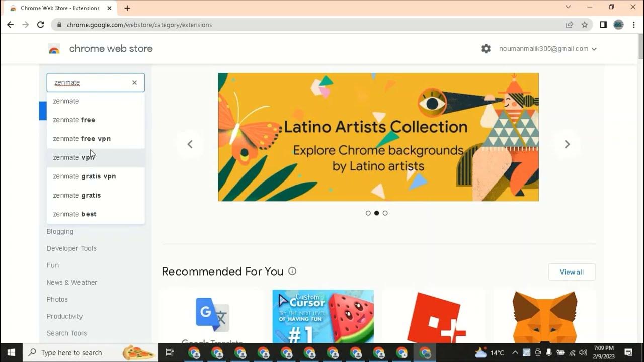Open the Fun category
Screen dimensions: 644x362
point(53,265)
